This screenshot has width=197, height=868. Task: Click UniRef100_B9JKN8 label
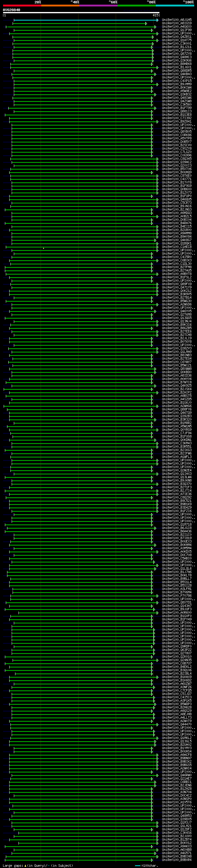(177, 480)
